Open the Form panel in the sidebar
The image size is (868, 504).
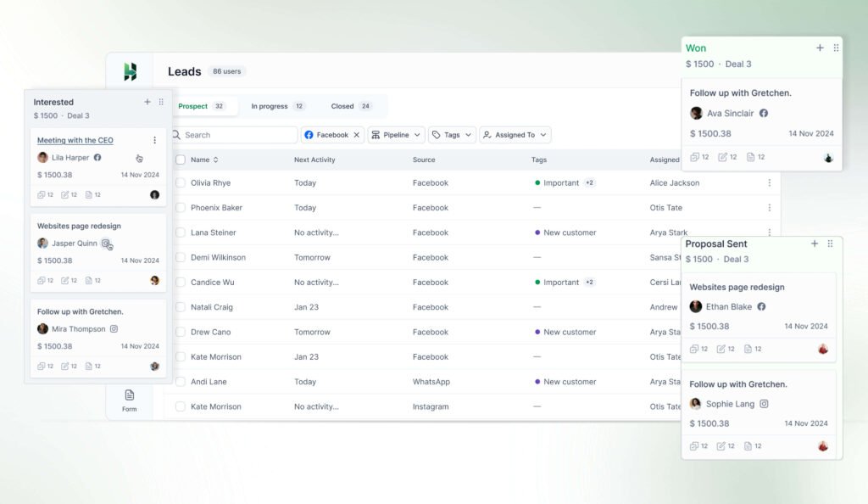(x=129, y=398)
